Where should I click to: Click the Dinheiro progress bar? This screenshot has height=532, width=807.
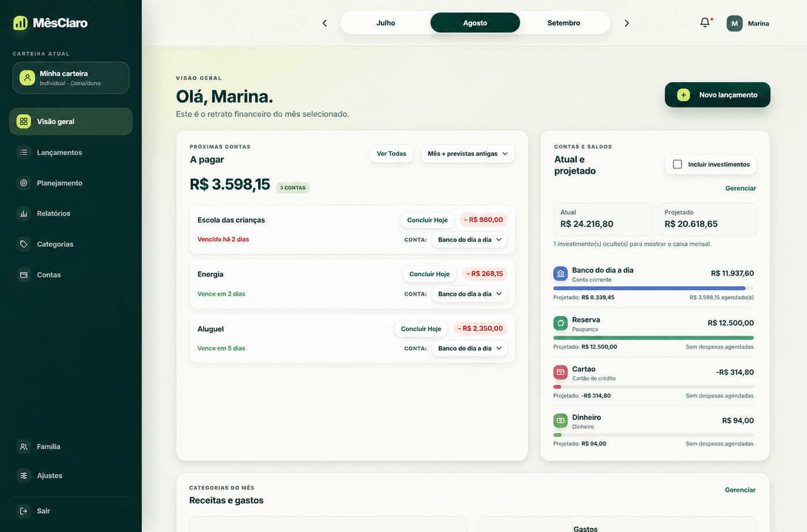[x=654, y=435]
